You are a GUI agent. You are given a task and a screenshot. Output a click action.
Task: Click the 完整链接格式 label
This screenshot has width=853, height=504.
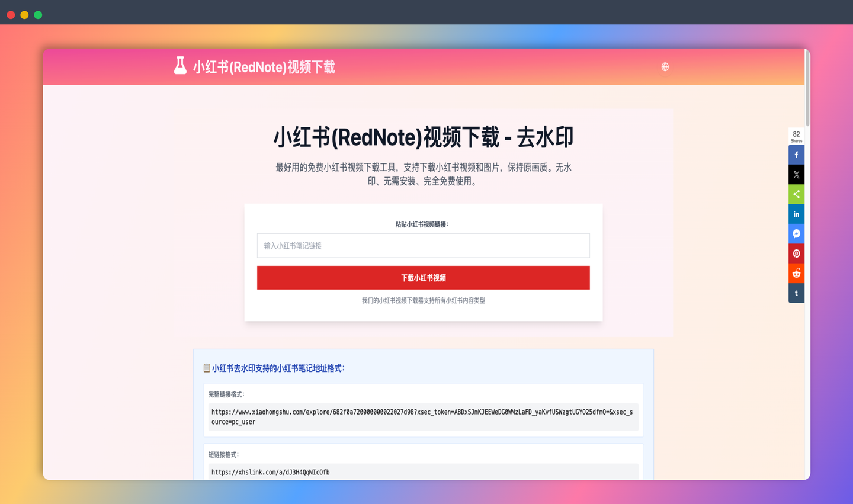coord(226,394)
